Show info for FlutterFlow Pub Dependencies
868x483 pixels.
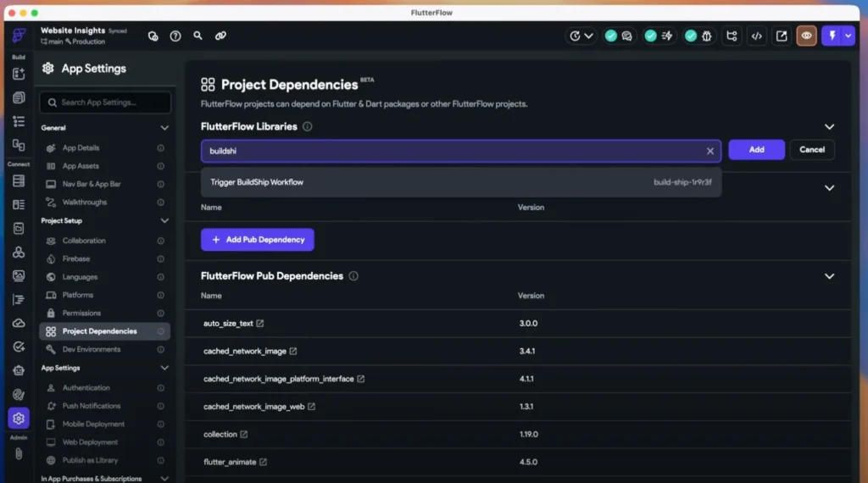coord(353,276)
